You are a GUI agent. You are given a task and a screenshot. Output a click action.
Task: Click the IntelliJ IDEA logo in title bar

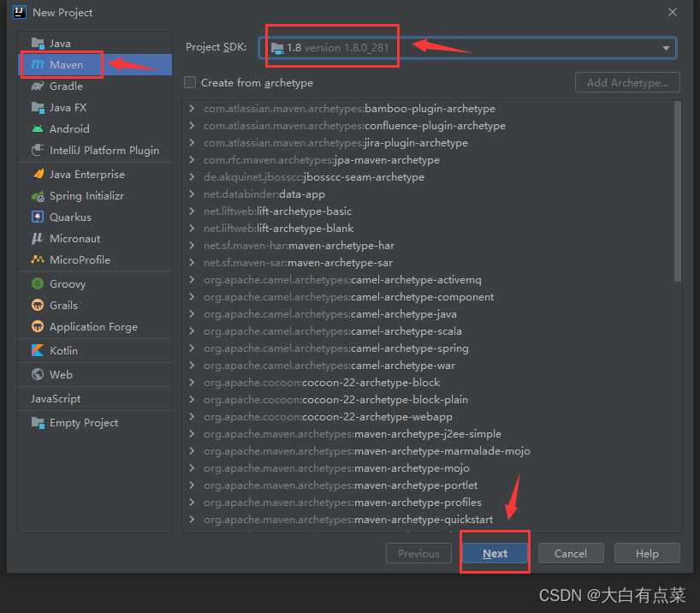[20, 12]
